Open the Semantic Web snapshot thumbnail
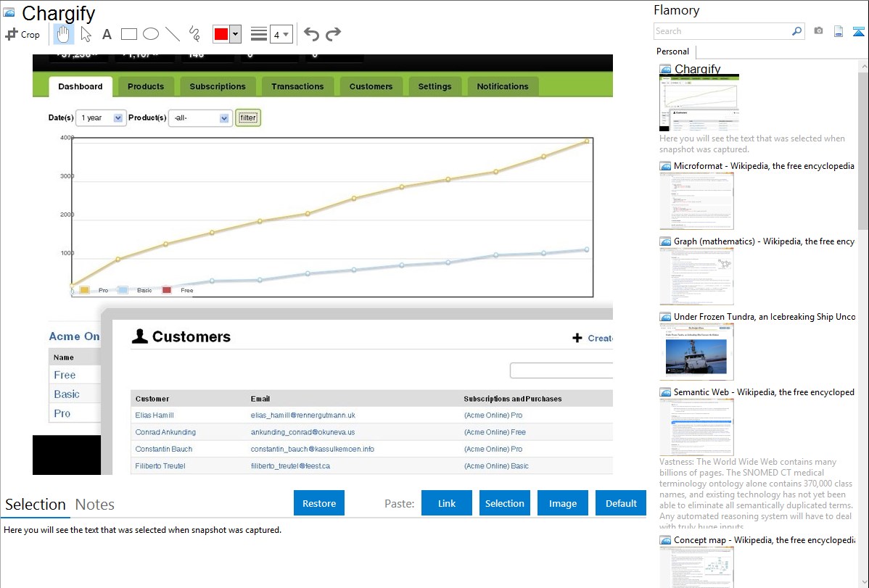 tap(696, 427)
